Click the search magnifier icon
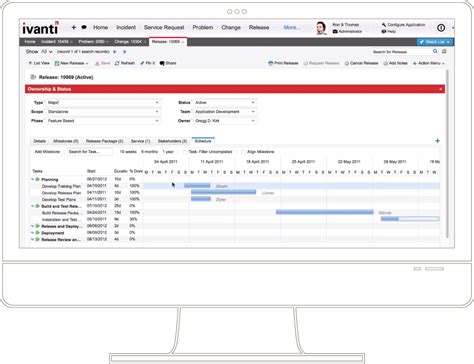Screen dimensions: 474x364 [435, 51]
